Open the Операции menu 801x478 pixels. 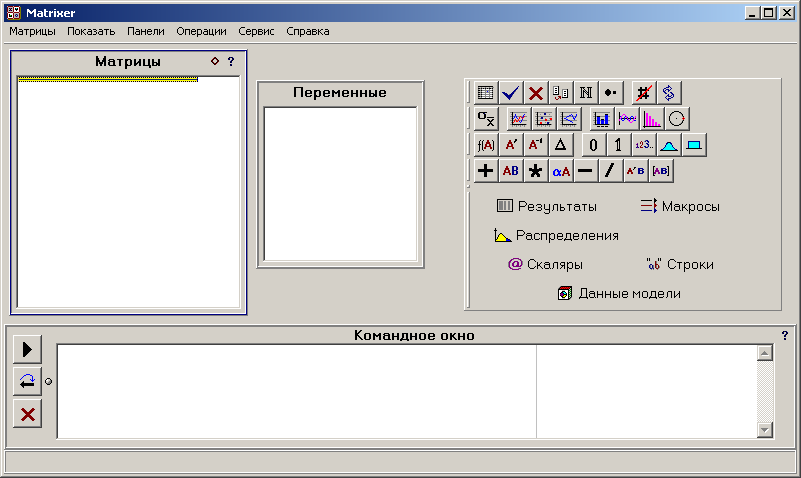(x=201, y=31)
